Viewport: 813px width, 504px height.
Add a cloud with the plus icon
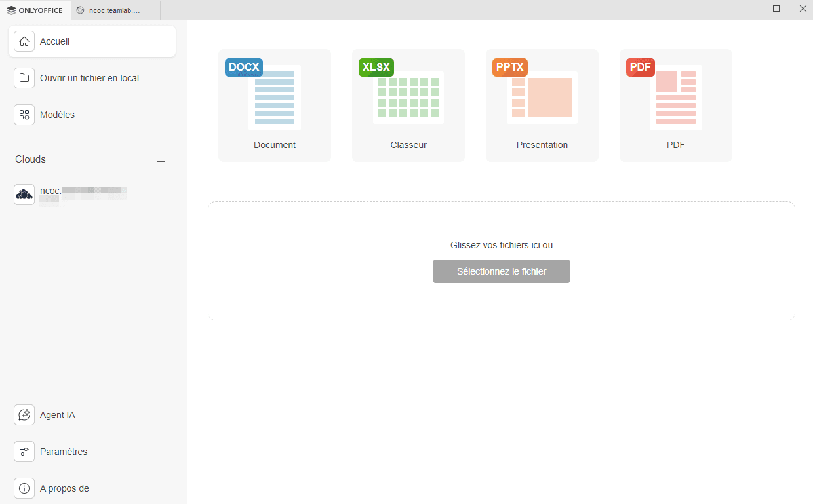[x=161, y=161]
